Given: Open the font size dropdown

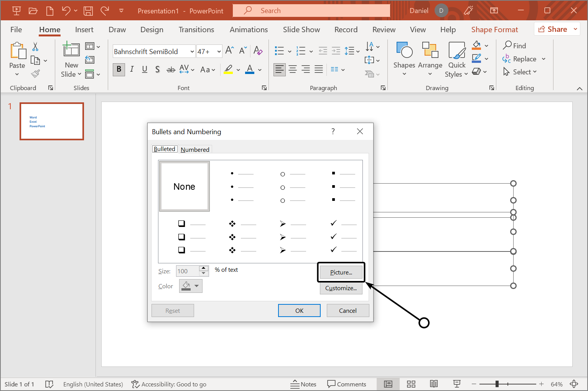Looking at the screenshot, I should (x=219, y=51).
